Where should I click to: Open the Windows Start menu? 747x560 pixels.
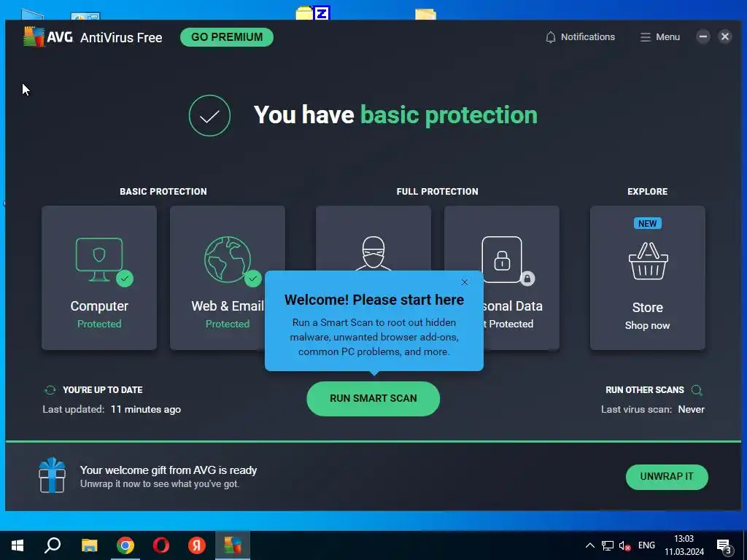coord(18,545)
